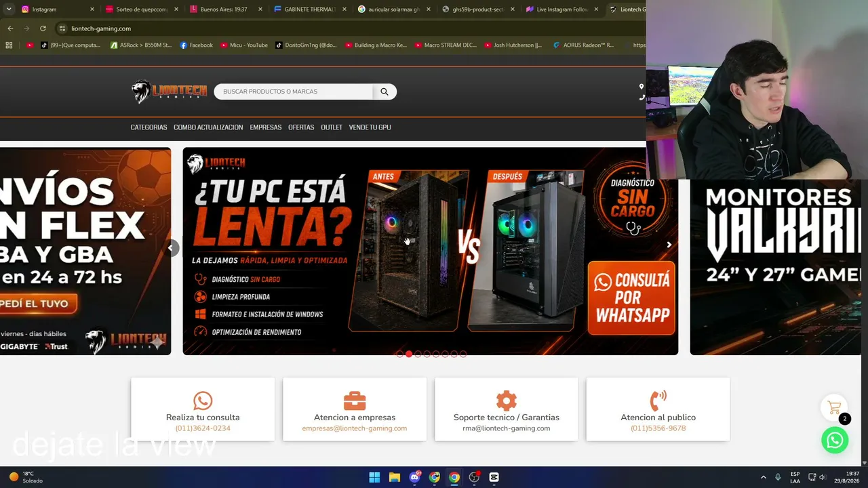The height and width of the screenshot is (488, 868).
Task: Click the WhatsApp icon above Realiza tu consulta
Action: click(203, 401)
